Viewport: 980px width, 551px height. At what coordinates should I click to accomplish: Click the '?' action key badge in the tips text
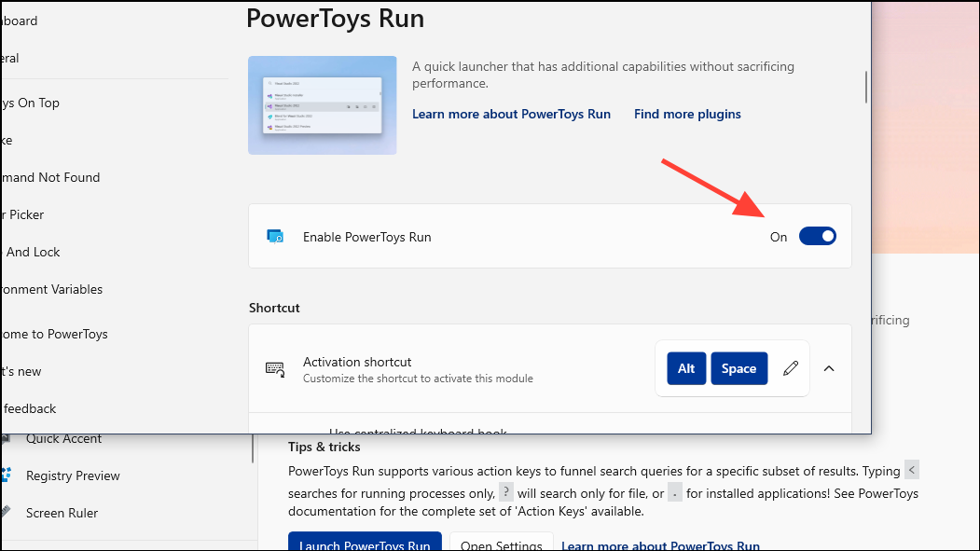click(506, 491)
